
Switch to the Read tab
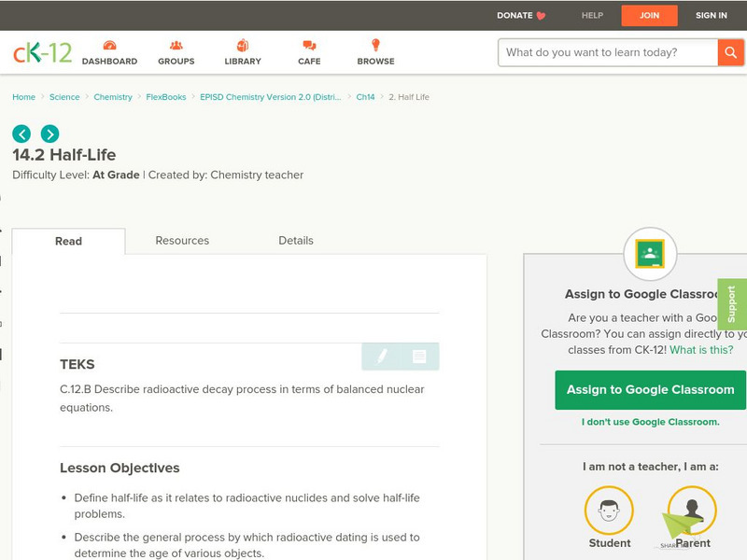pos(68,241)
